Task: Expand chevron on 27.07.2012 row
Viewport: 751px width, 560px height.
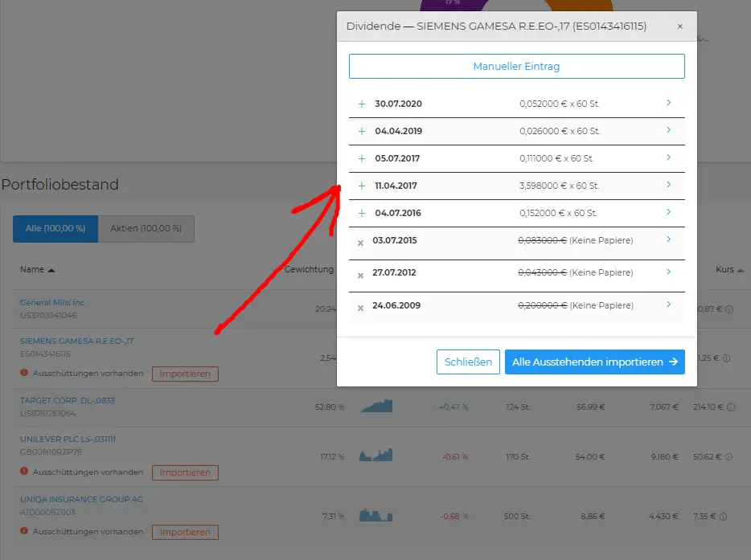Action: 669,272
